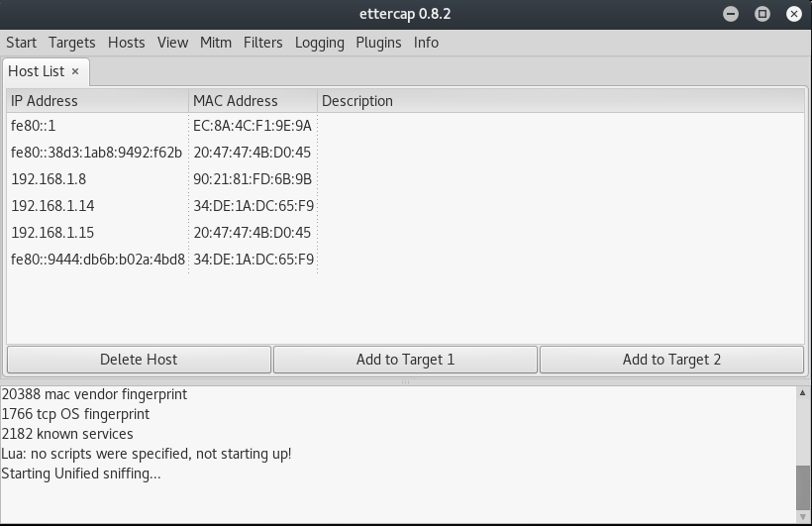
Task: Maximize the ettercap window
Action: (762, 14)
